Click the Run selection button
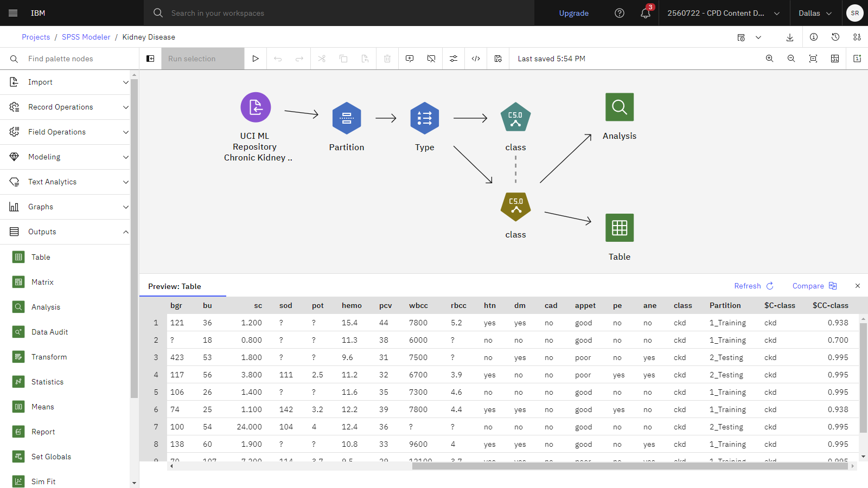868x488 pixels. click(202, 59)
